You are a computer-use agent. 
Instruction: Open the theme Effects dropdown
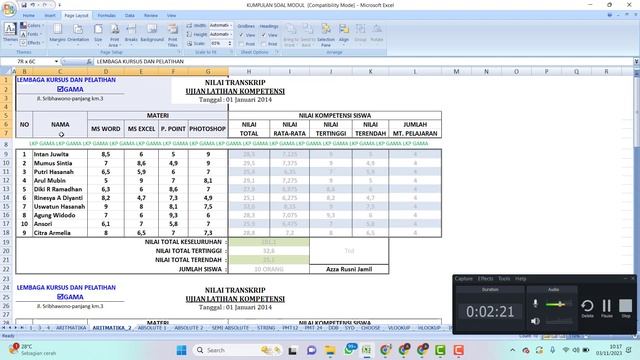click(x=32, y=43)
